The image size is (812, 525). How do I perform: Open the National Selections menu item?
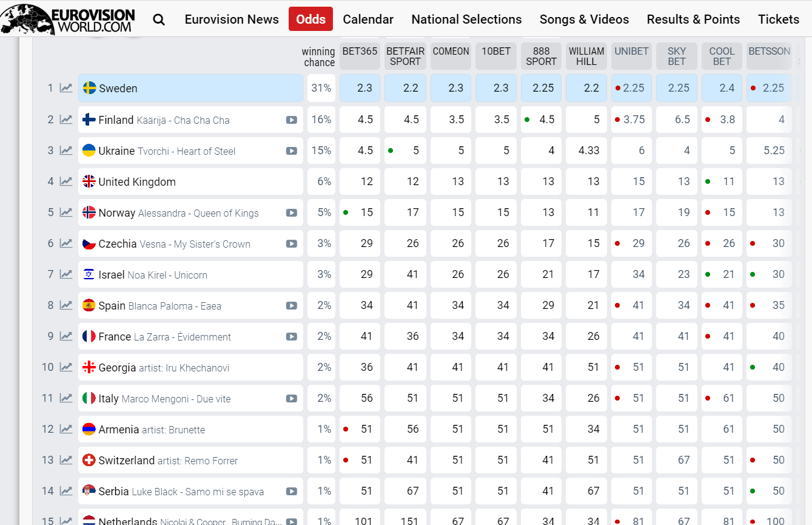[x=466, y=19]
